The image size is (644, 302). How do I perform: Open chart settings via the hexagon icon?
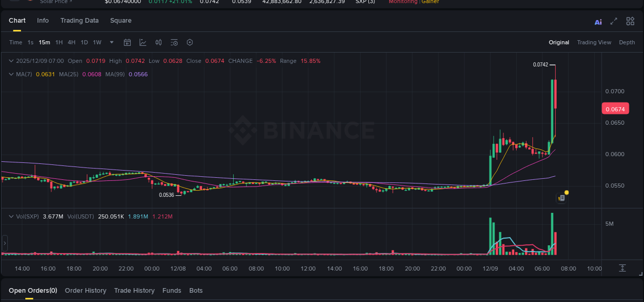pos(190,42)
